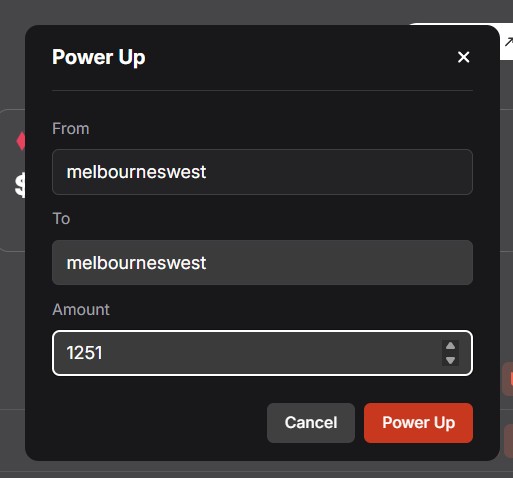
Task: Decrease amount with the down stepper arrow
Action: pos(450,360)
